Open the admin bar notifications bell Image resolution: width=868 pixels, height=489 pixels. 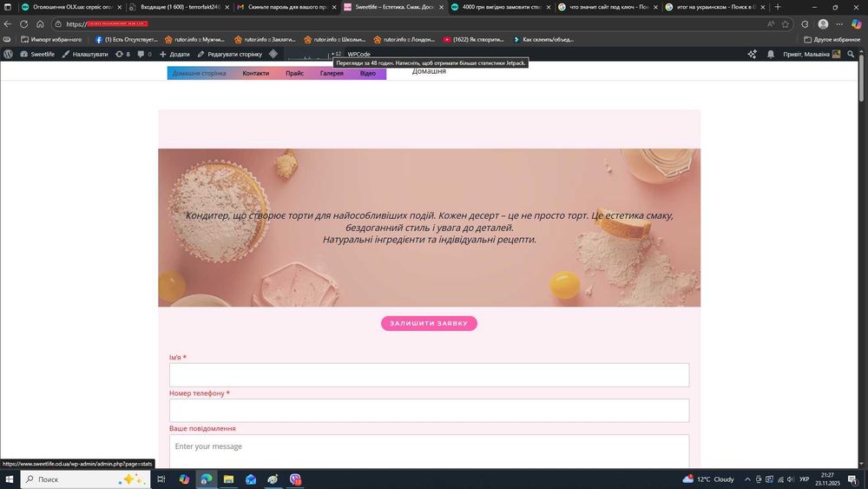pyautogui.click(x=771, y=54)
